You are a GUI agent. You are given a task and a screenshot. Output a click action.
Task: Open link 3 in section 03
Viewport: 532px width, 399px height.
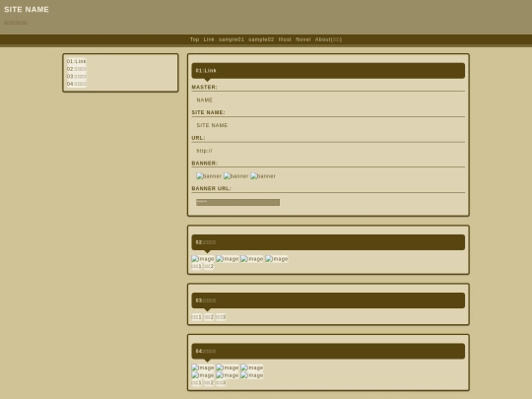coord(221,317)
